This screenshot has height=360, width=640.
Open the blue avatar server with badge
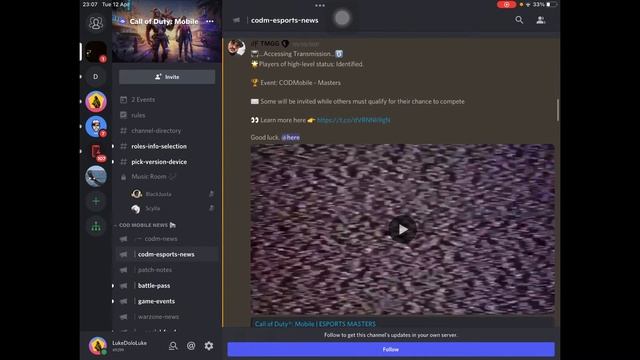(x=96, y=127)
